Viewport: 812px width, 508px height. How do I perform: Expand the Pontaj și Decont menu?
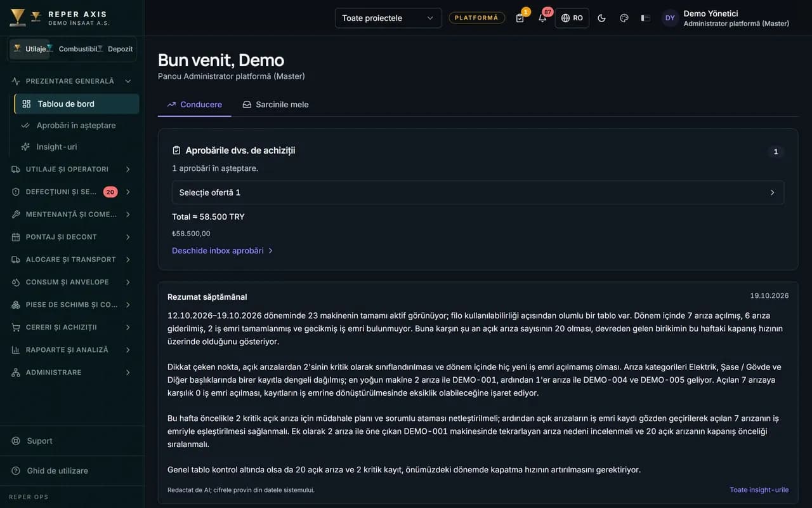(x=72, y=237)
